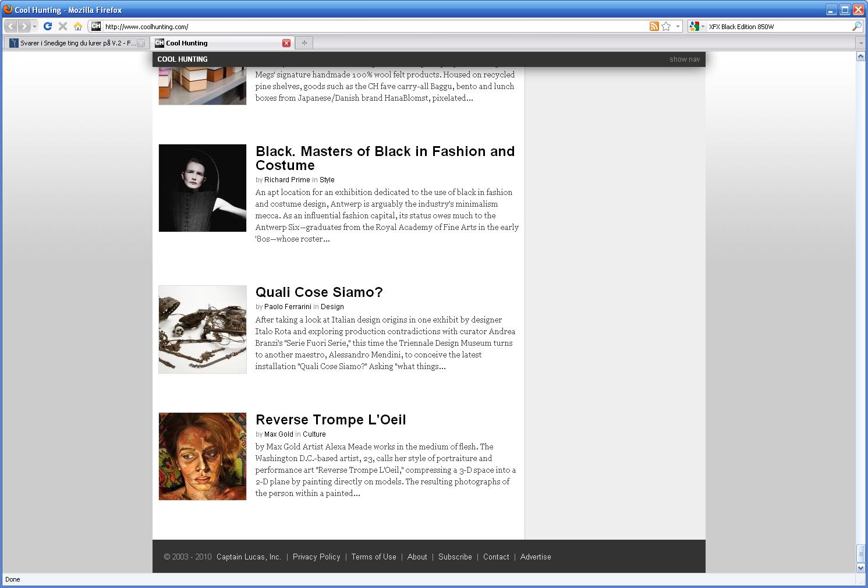Go forward with the browser Forward arrow

[24, 26]
